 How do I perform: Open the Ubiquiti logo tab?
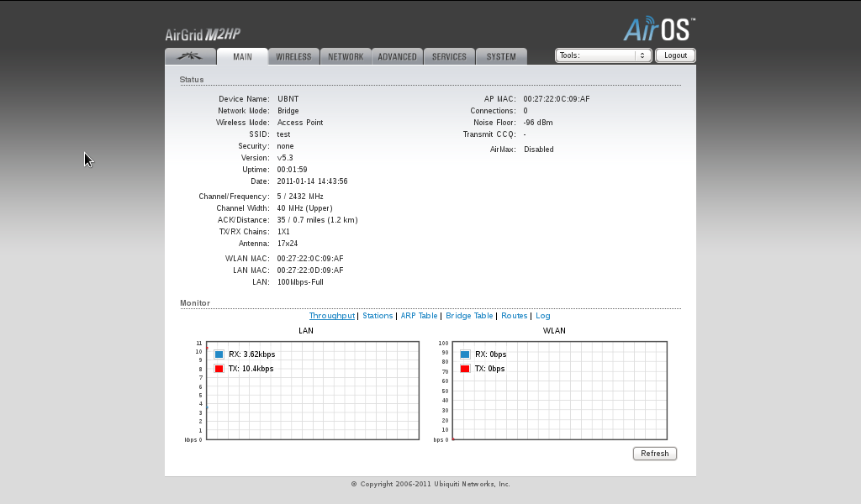[x=190, y=56]
